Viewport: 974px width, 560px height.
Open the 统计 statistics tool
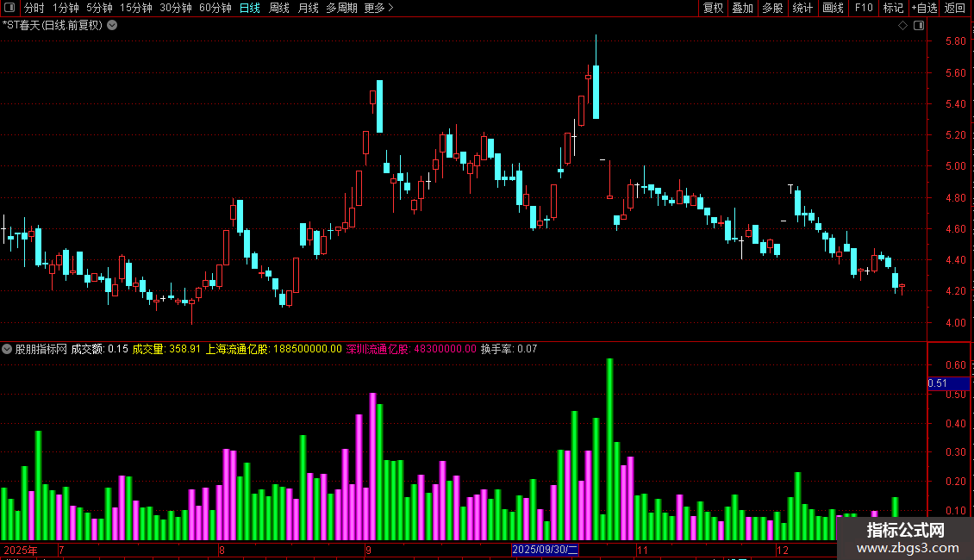coord(802,8)
